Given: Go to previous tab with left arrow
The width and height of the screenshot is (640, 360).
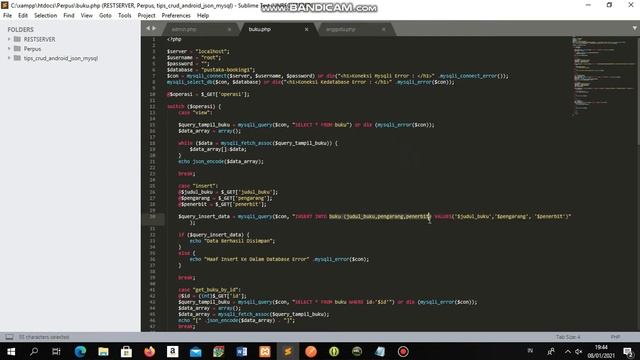Looking at the screenshot, I should click(x=148, y=28).
